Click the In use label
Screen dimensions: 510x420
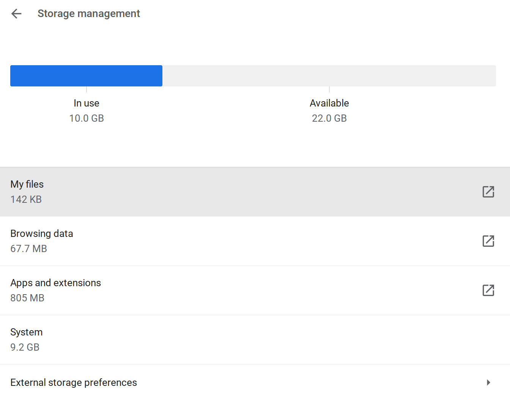pyautogui.click(x=87, y=103)
